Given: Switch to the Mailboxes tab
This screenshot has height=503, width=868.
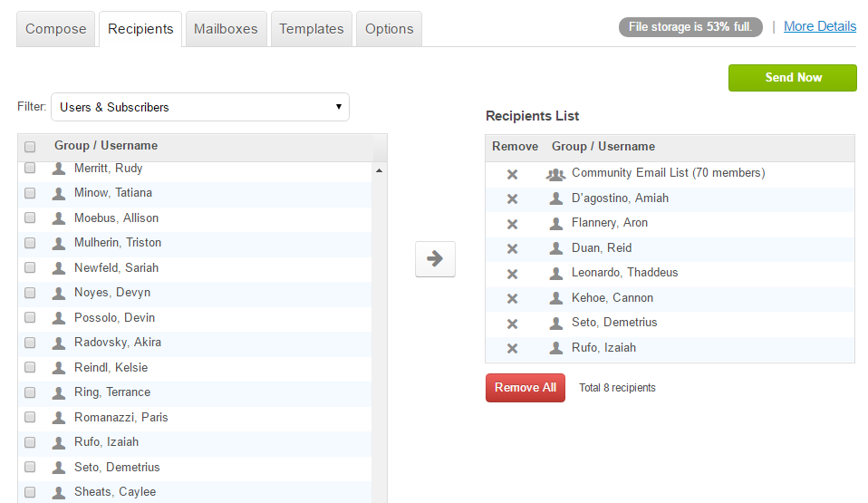Looking at the screenshot, I should pos(226,29).
